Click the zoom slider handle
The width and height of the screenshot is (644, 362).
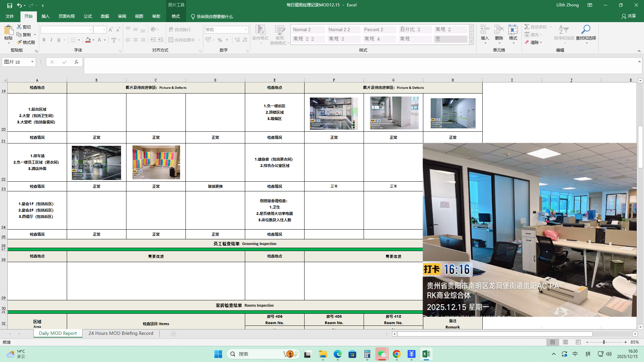pyautogui.click(x=604, y=342)
